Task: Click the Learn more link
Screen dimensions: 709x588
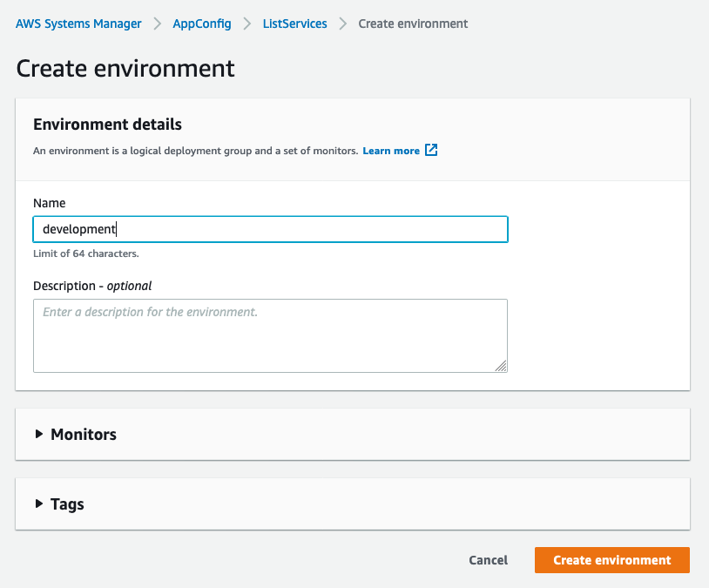Action: [392, 150]
